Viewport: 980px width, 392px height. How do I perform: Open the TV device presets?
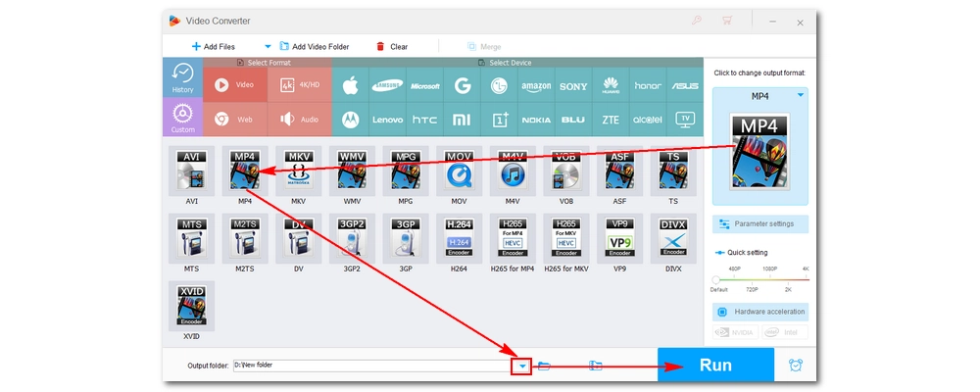685,120
